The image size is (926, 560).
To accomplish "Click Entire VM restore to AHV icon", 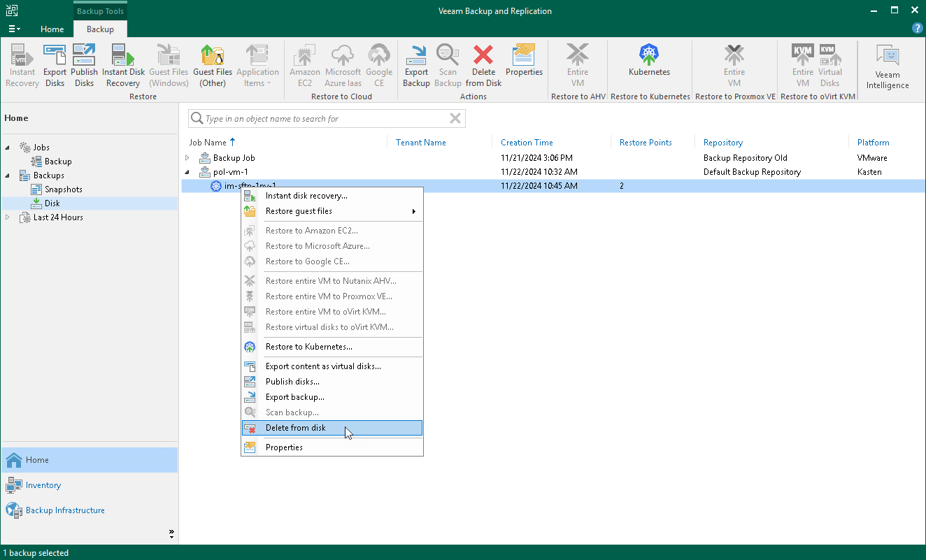I will pyautogui.click(x=578, y=66).
